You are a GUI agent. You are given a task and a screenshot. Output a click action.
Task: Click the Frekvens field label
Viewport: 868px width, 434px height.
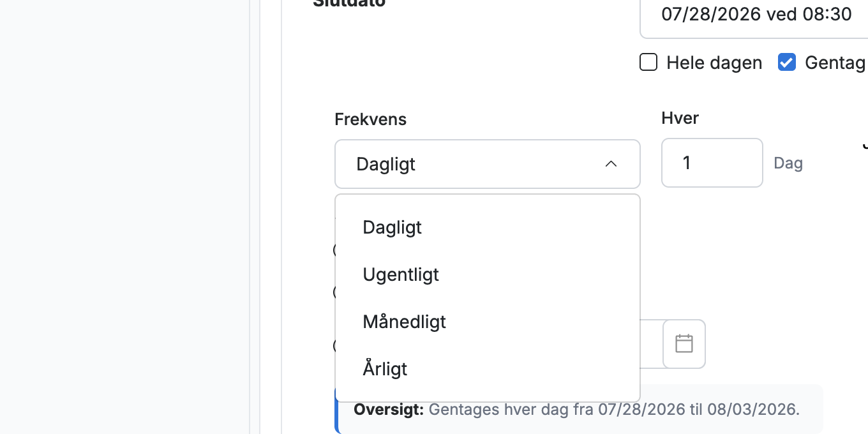click(371, 119)
